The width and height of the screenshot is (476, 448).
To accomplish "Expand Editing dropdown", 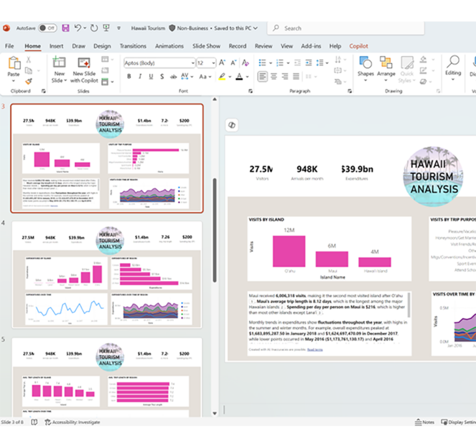I will [452, 80].
